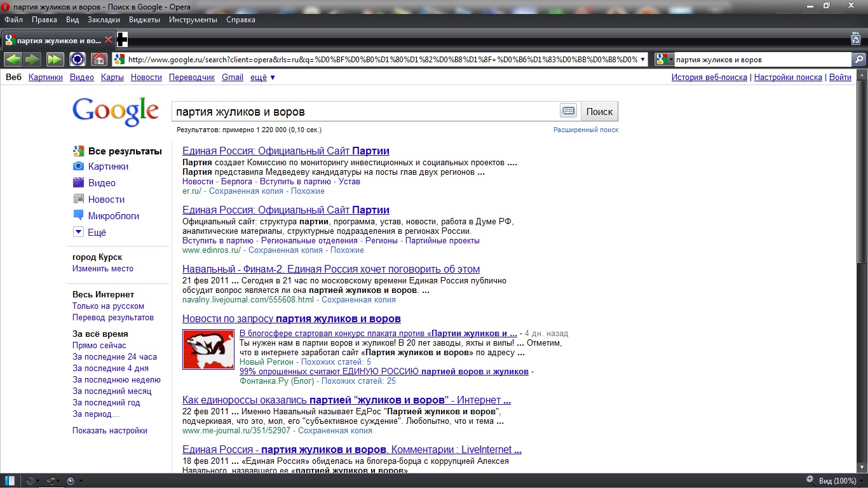Open the 'Навальный - Финам-2' result link
Image resolution: width=868 pixels, height=488 pixels.
[331, 269]
